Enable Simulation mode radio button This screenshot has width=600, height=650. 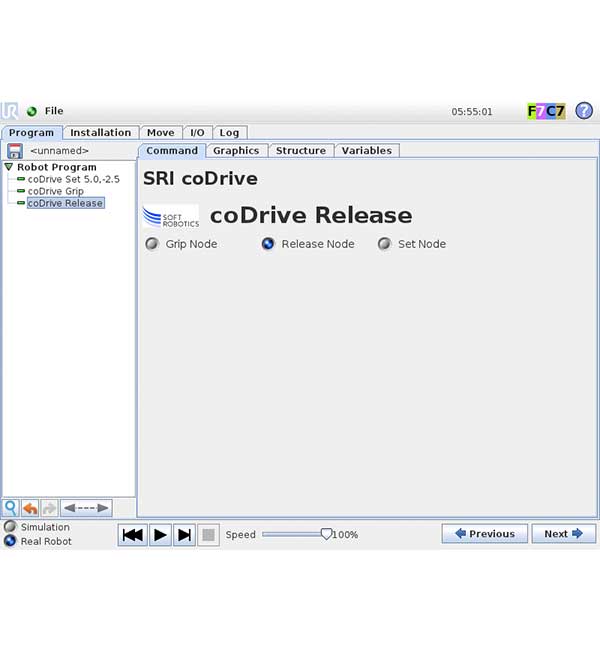10,526
